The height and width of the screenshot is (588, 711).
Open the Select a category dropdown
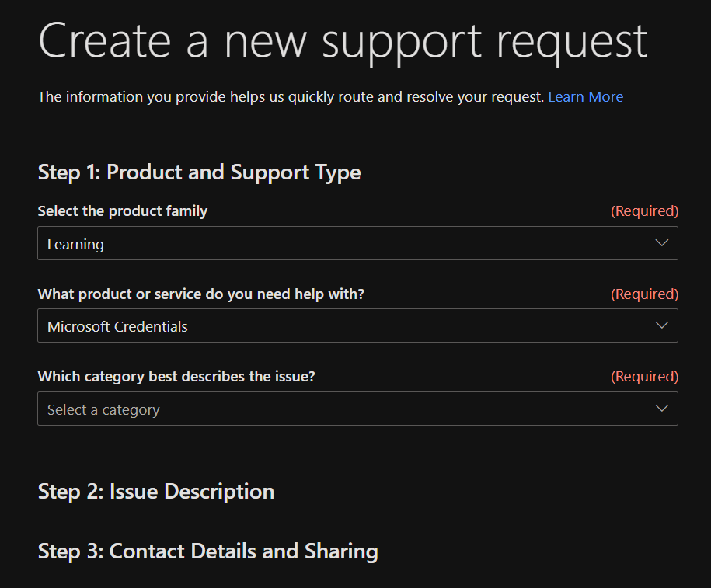pyautogui.click(x=357, y=409)
